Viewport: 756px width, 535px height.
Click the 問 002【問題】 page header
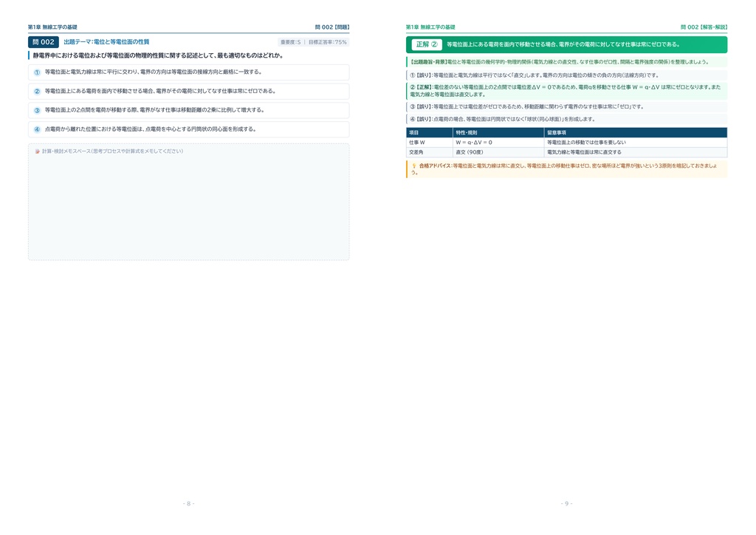tap(332, 27)
